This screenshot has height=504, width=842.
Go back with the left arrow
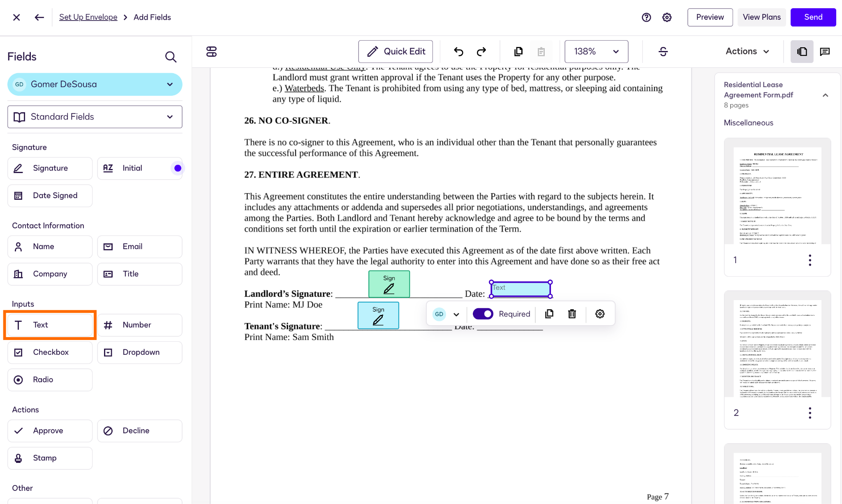pos(39,17)
